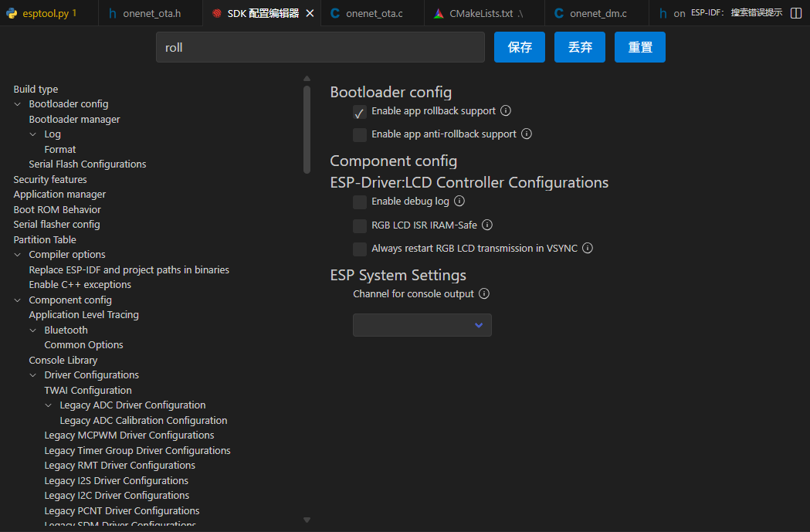810x532 pixels.
Task: Collapse the Bootloader config tree section
Action: [17, 103]
